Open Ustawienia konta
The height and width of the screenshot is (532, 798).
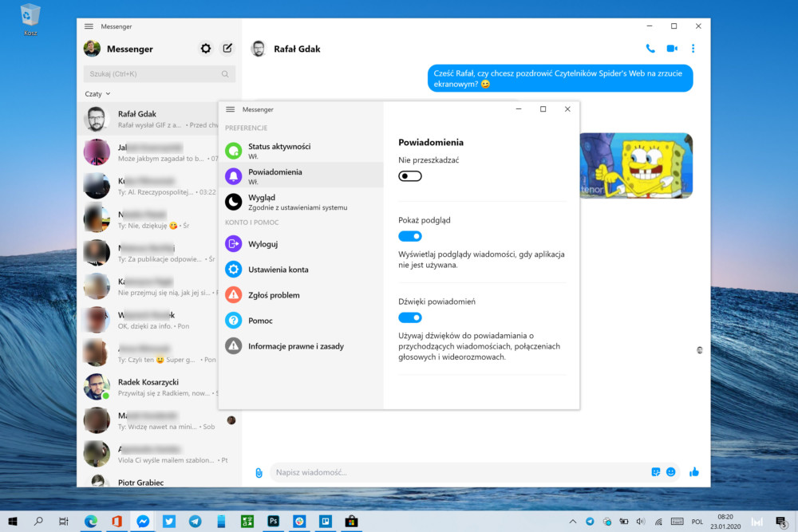point(301,269)
